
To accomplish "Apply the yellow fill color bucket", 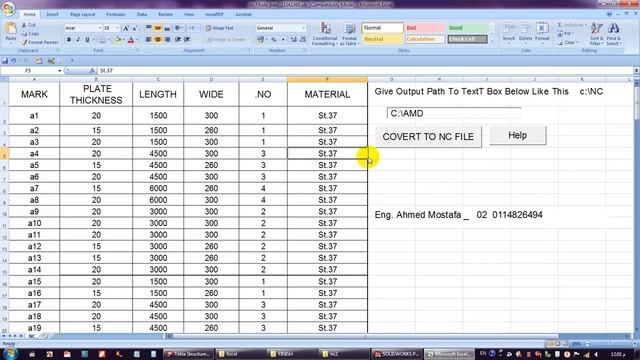I will (118, 40).
